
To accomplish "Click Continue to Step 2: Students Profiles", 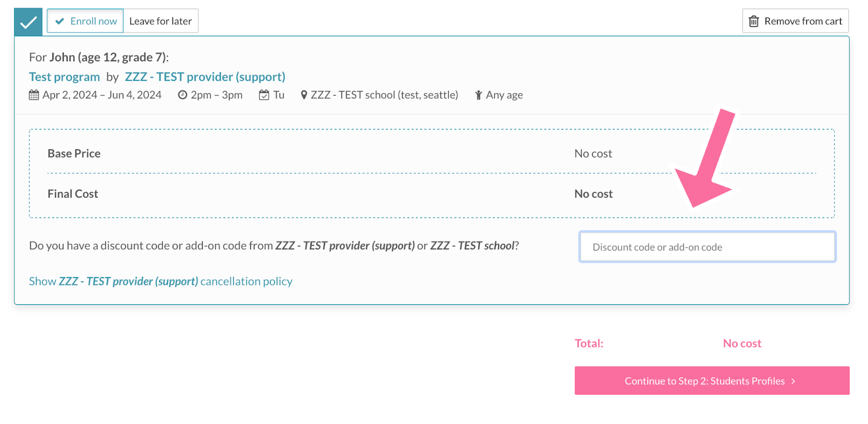I will click(711, 381).
